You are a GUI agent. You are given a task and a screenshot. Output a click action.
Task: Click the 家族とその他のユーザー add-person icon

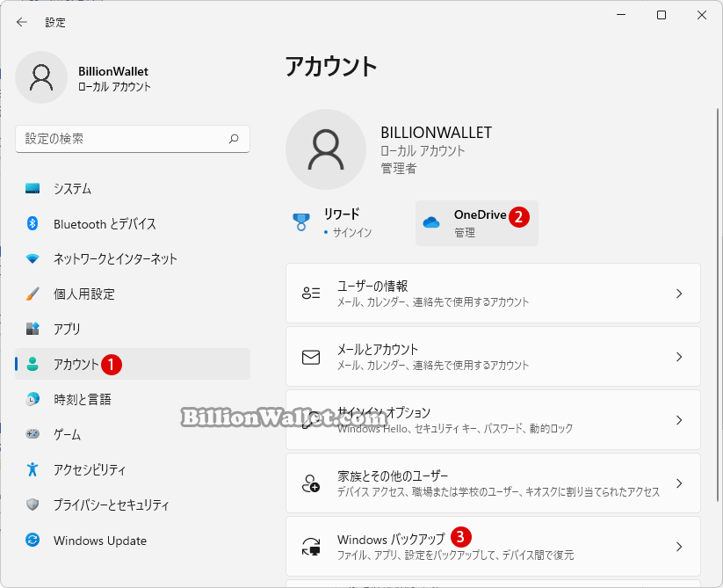pos(311,483)
